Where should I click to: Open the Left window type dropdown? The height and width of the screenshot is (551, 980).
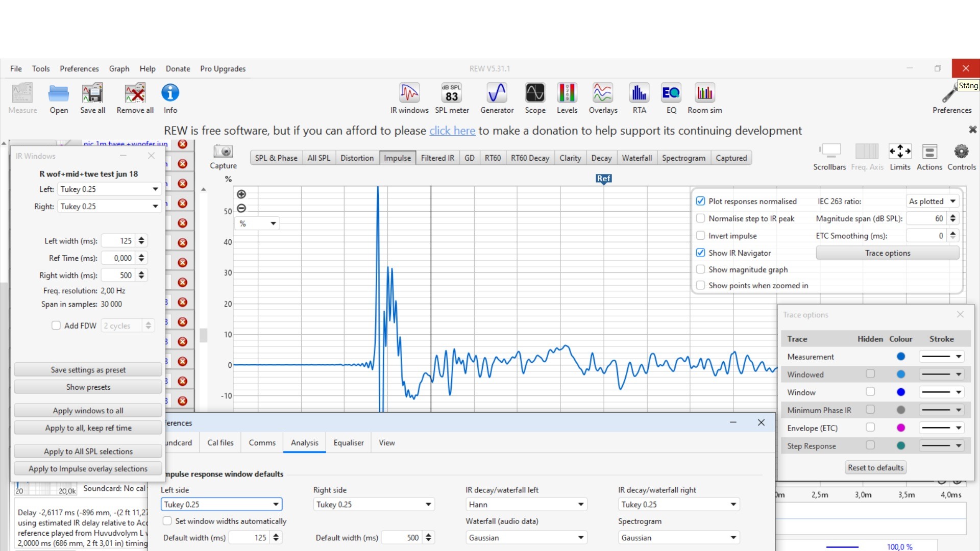click(x=109, y=189)
